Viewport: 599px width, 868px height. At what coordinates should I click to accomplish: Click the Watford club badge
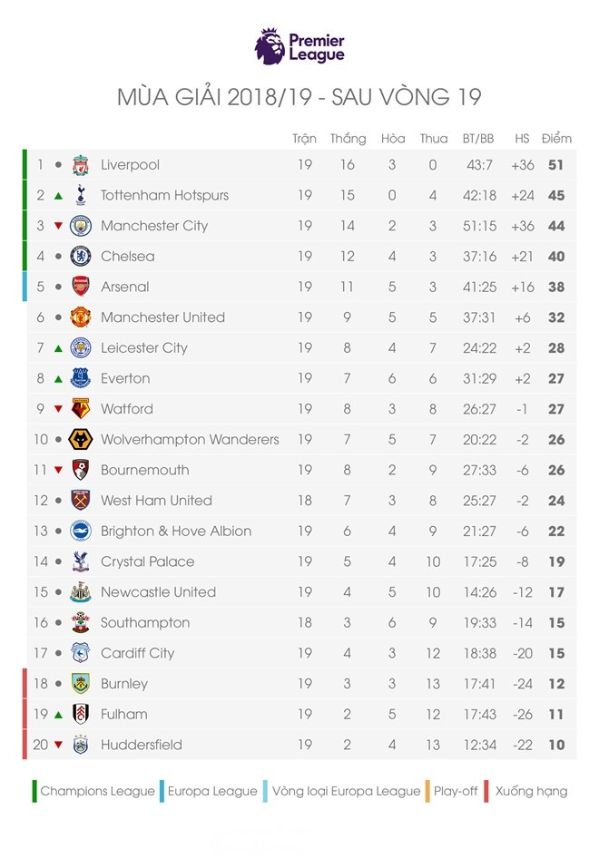(x=81, y=409)
